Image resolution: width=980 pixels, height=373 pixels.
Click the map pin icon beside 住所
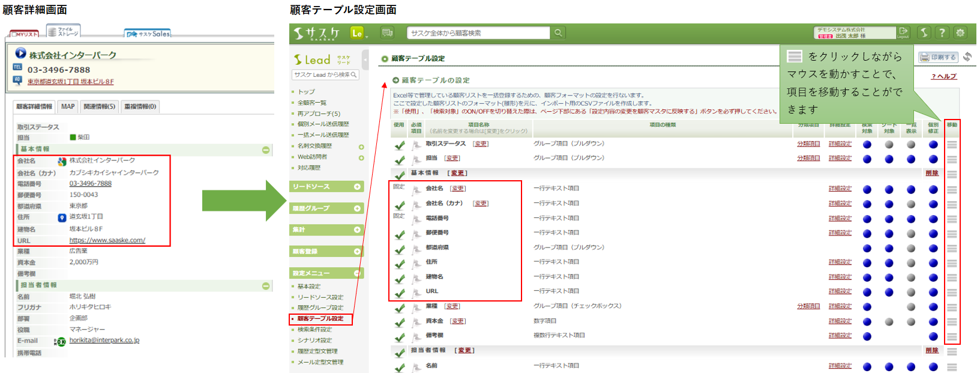point(62,217)
